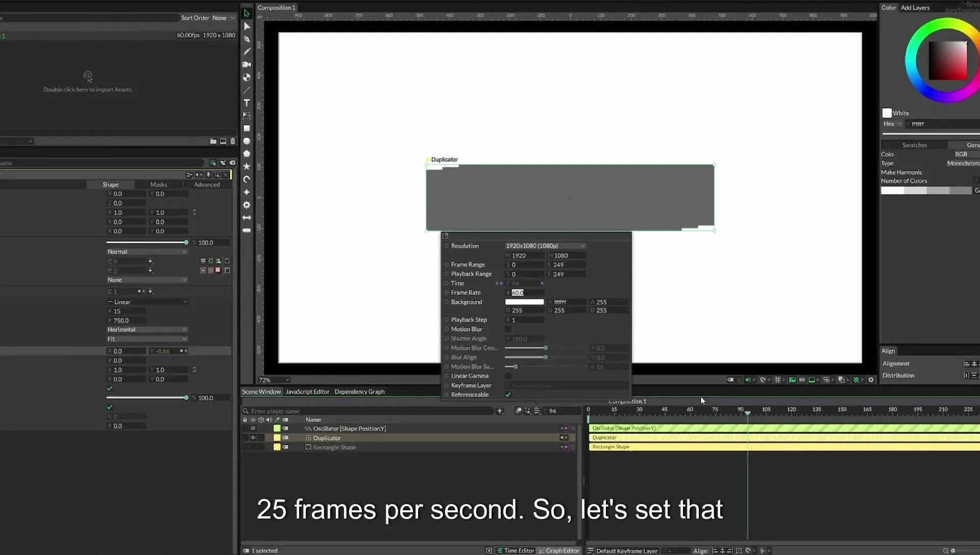Screen dimensions: 980x555
Task: Toggle viewport grid icon
Action: tap(777, 380)
